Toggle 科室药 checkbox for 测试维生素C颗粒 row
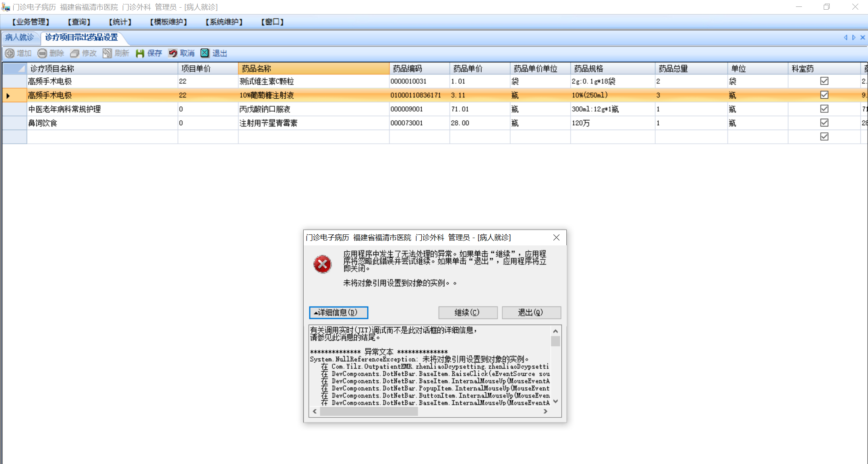This screenshot has width=868, height=464. coord(824,81)
